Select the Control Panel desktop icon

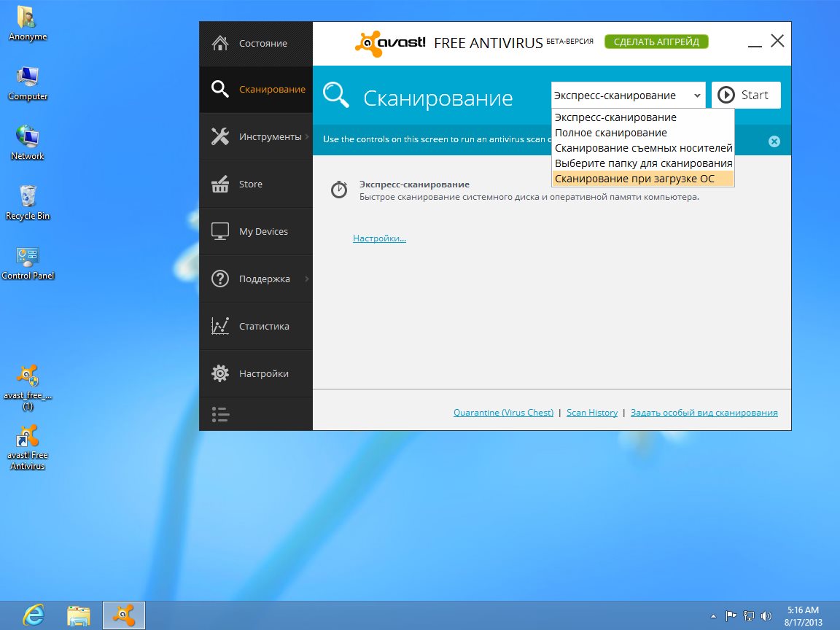[27, 262]
